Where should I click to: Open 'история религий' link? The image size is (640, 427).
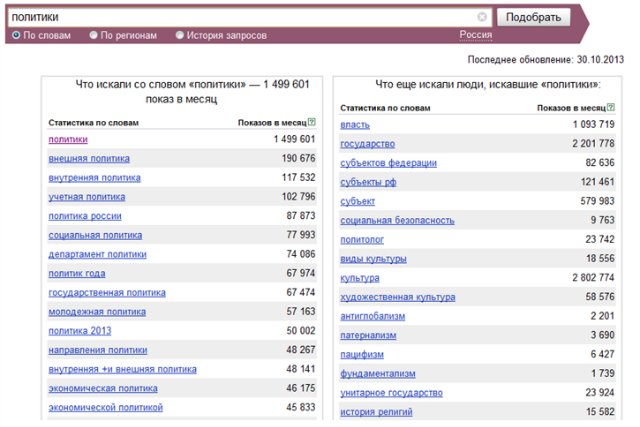(376, 412)
